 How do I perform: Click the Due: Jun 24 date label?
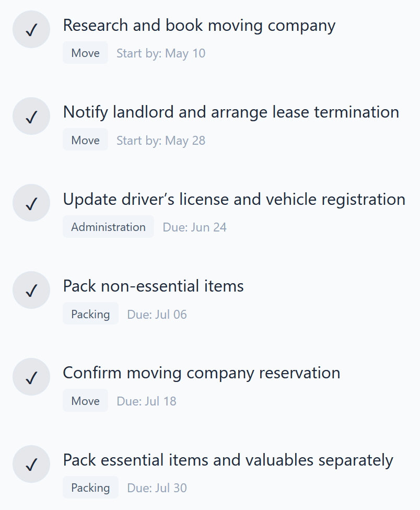[194, 227]
